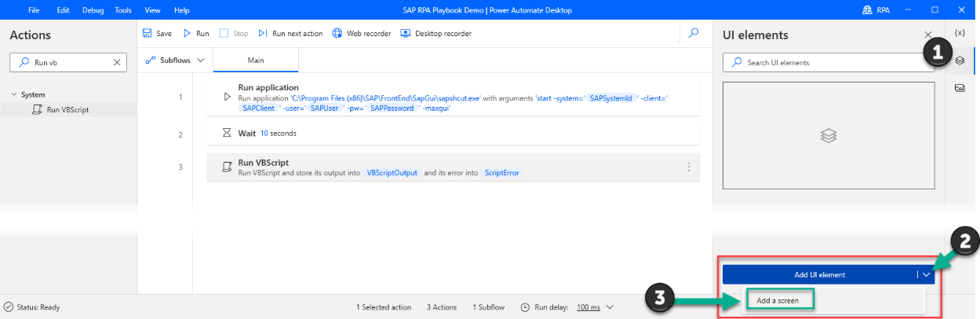Open the Help menu
Screen dimensions: 980x319
coord(182,10)
